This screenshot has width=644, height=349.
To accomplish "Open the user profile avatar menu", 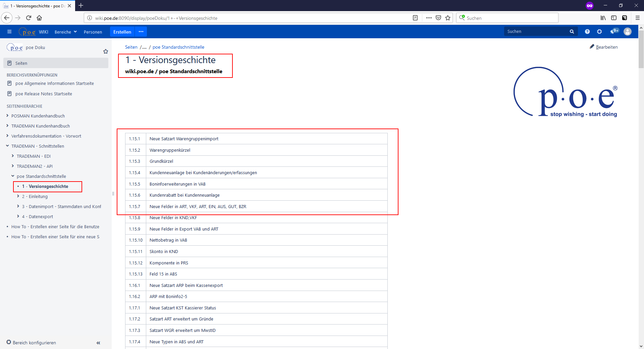I will (627, 32).
